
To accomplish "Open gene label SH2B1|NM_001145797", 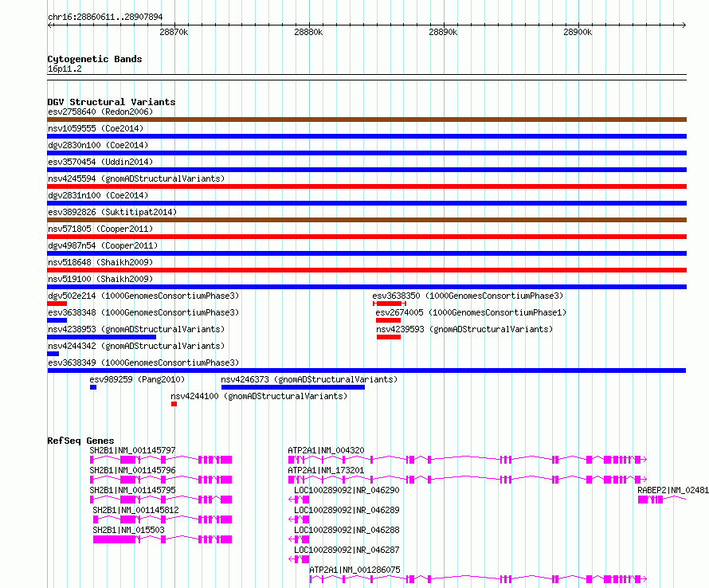I will click(132, 450).
